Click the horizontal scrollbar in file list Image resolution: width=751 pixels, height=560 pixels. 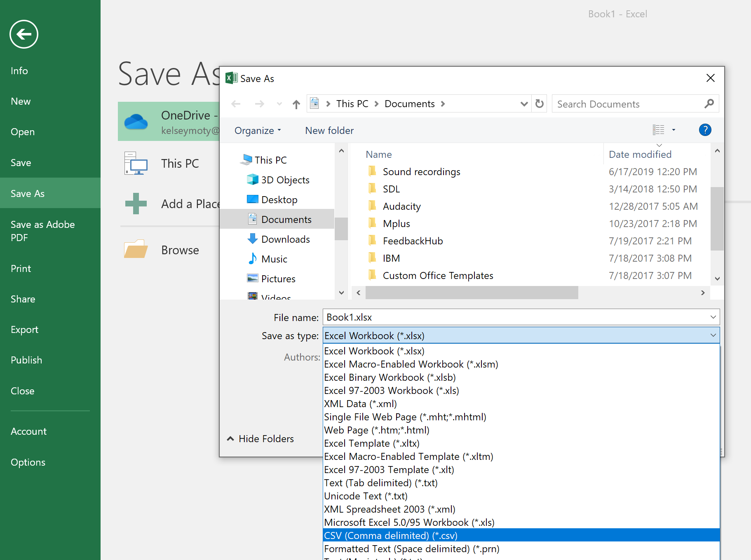472,293
